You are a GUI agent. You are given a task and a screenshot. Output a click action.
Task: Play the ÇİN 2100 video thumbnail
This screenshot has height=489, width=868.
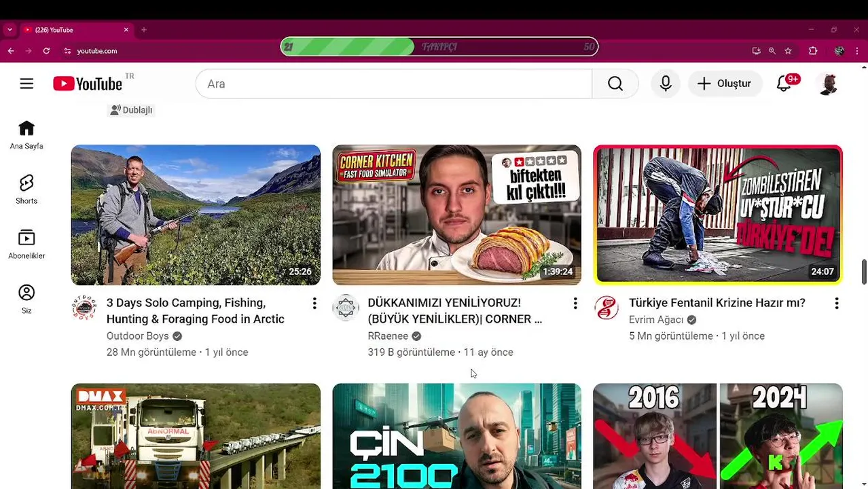click(456, 436)
